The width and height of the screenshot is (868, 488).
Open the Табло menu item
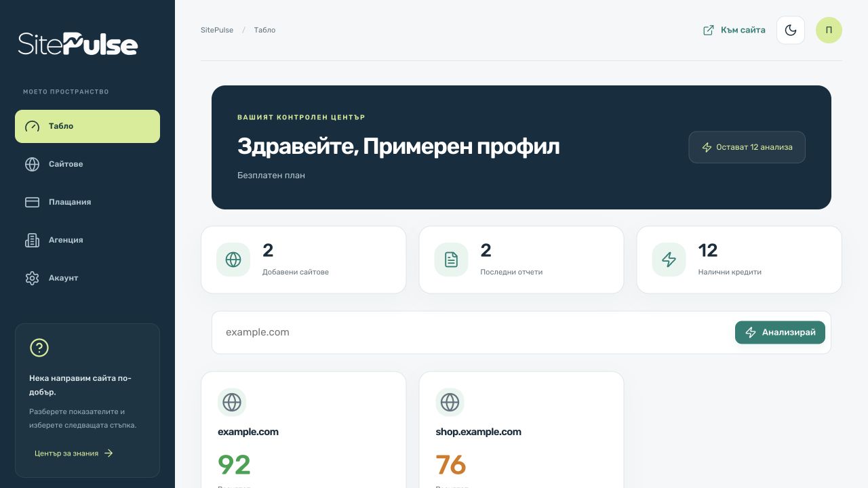coord(87,126)
